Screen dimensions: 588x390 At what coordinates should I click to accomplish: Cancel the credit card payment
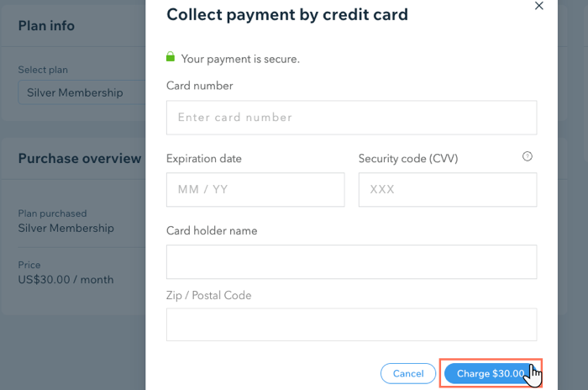(x=408, y=373)
